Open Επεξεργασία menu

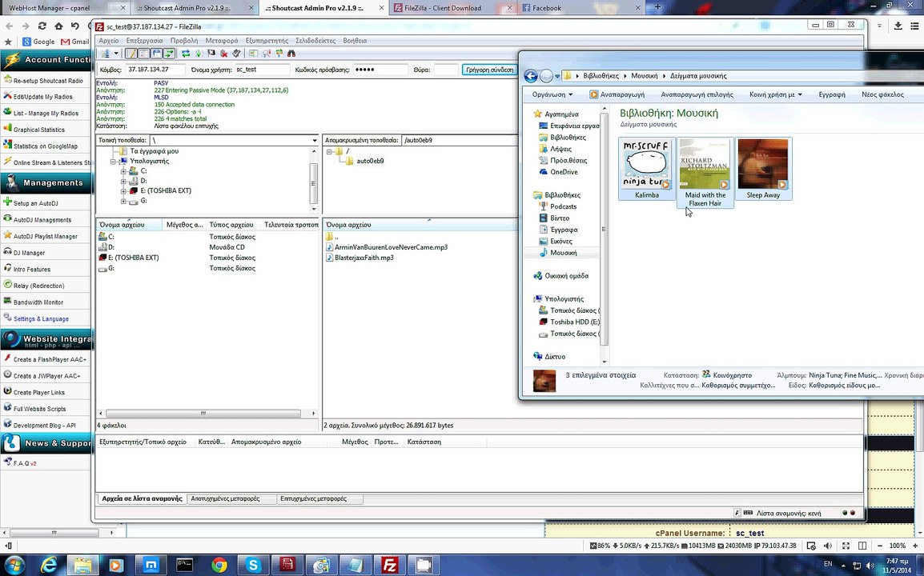tap(144, 41)
